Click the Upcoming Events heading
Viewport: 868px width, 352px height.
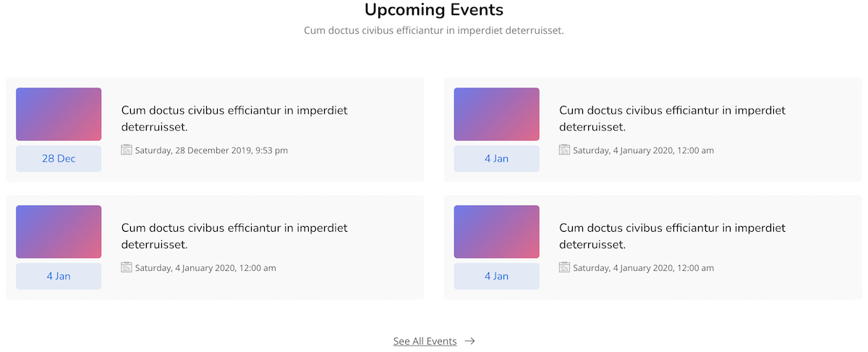(x=434, y=10)
